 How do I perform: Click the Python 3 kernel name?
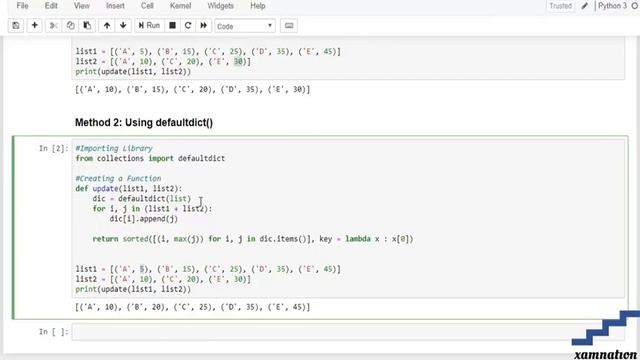point(612,6)
